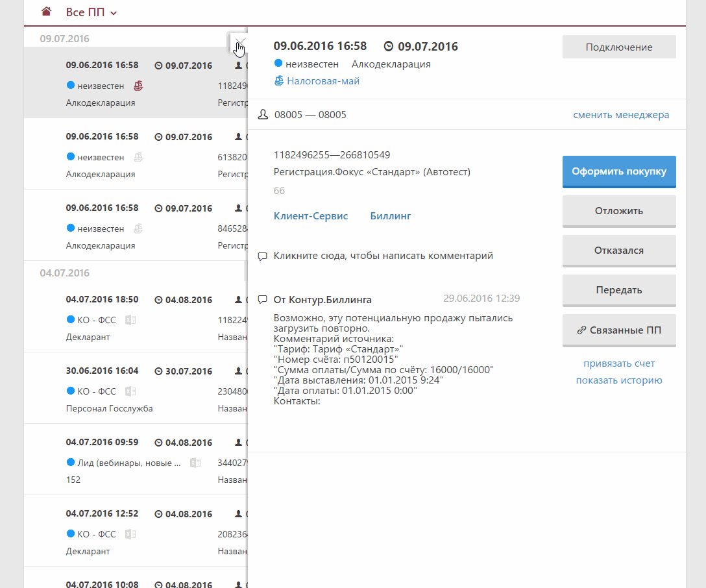This screenshot has height=588, width=706.
Task: Select the list entry dated 30.06.2016 16:04
Action: click(x=136, y=388)
